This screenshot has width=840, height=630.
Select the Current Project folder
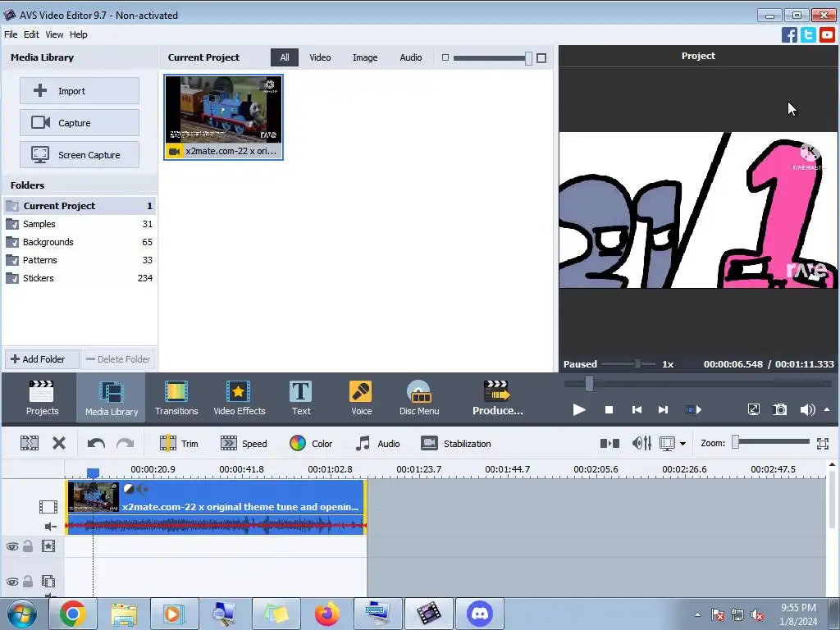(x=80, y=206)
